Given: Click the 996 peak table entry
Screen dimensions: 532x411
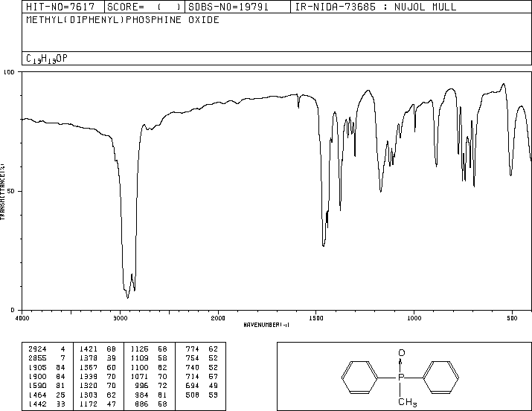Looking at the screenshot, I should click(141, 386).
